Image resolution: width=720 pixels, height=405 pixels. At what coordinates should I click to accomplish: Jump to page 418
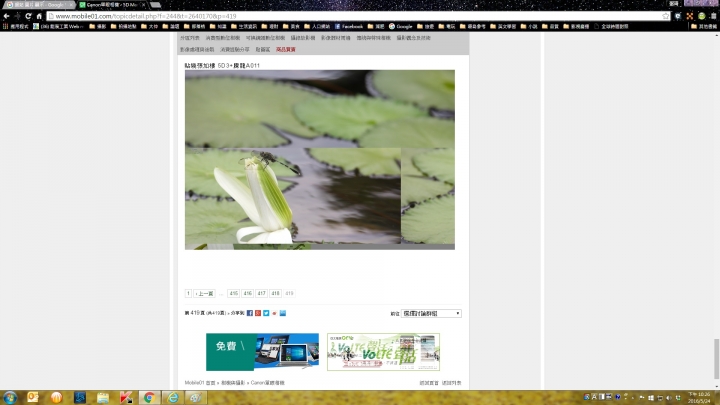[275, 293]
